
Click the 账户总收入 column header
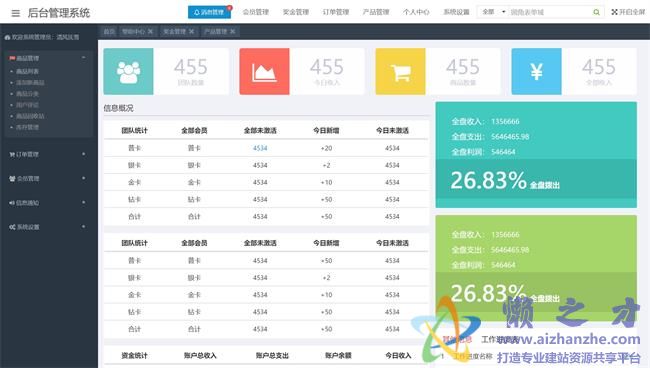point(200,356)
